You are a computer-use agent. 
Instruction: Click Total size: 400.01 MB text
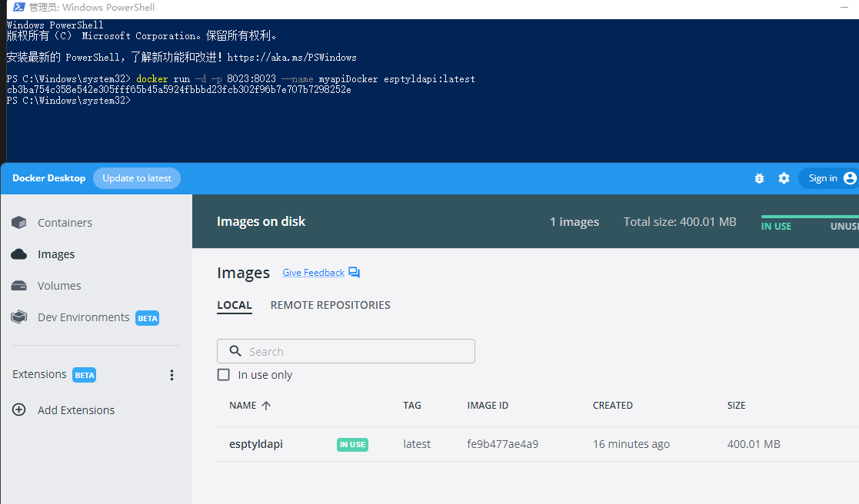pos(679,221)
